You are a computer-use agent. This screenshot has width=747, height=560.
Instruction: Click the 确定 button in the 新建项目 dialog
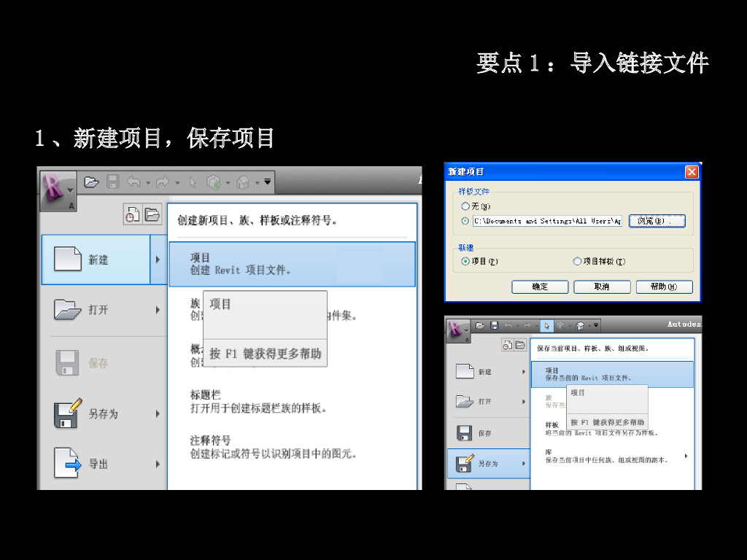tap(540, 287)
